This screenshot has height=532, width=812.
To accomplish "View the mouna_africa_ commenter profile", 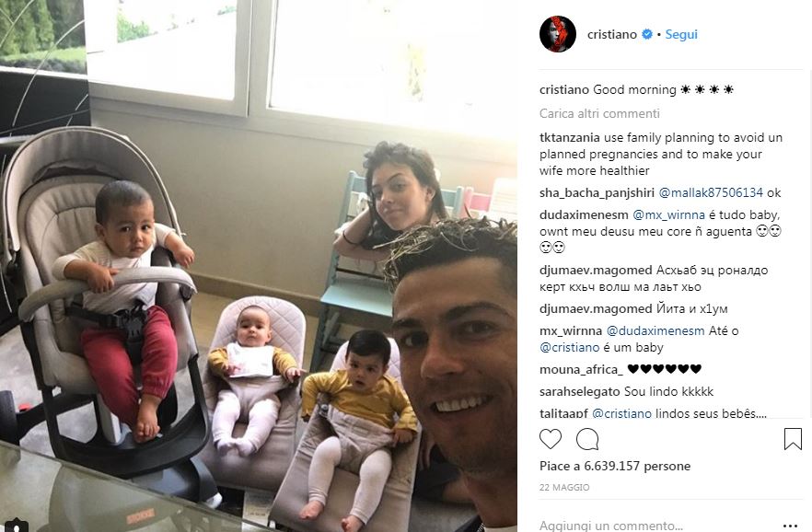I will [x=581, y=369].
